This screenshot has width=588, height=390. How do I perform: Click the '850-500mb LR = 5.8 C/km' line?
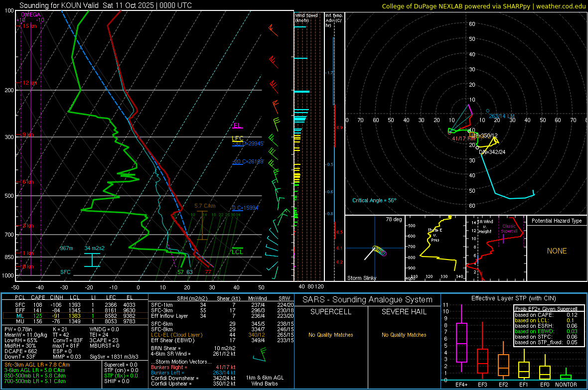click(35, 376)
